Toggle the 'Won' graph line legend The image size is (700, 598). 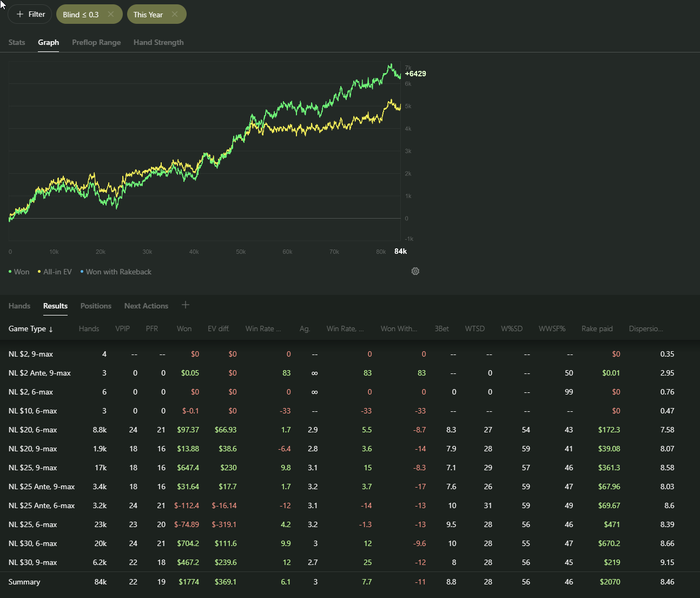(20, 271)
